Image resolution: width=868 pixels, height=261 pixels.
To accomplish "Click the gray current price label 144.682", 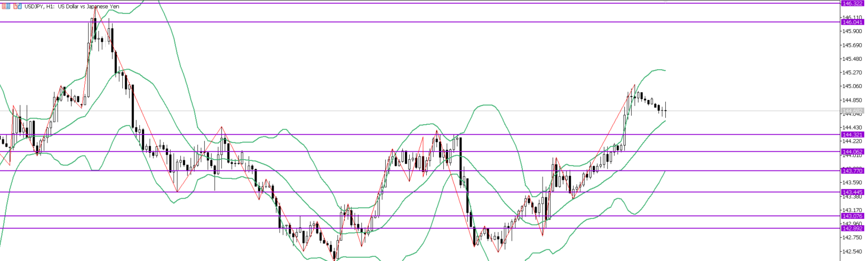I will click(x=852, y=111).
